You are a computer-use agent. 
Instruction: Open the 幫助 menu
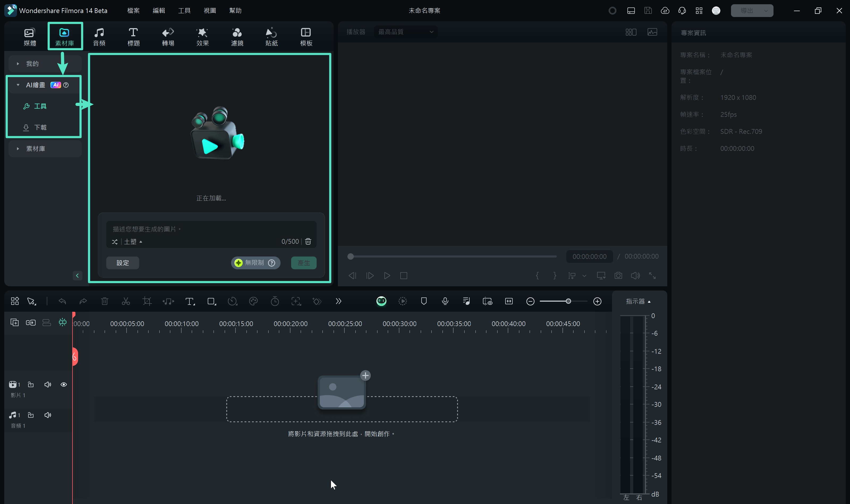(235, 11)
